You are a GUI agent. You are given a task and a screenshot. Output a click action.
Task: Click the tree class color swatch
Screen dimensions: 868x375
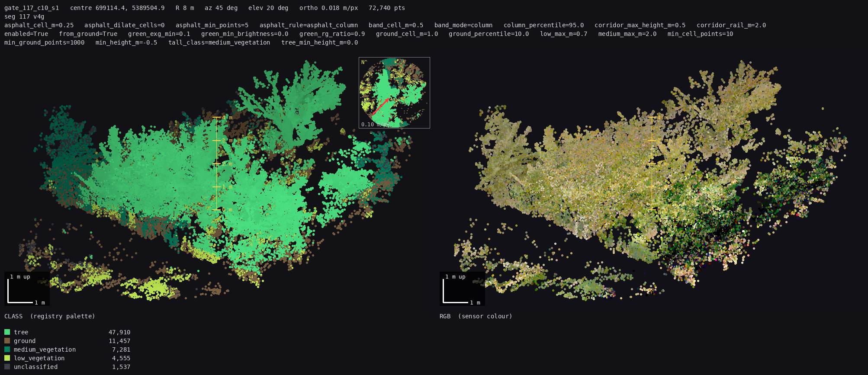[x=7, y=332]
